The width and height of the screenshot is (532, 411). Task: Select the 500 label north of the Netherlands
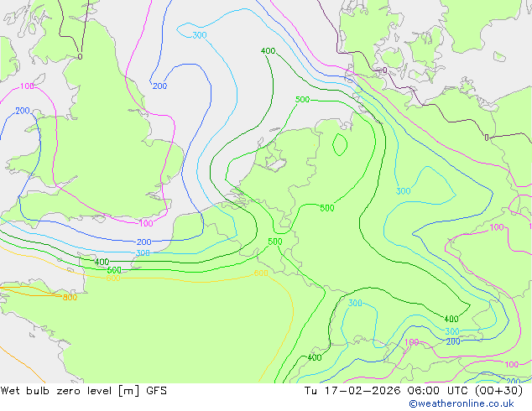coord(302,99)
